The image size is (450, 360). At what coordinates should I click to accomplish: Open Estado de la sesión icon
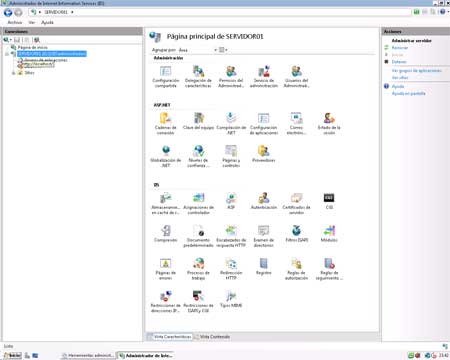click(329, 124)
